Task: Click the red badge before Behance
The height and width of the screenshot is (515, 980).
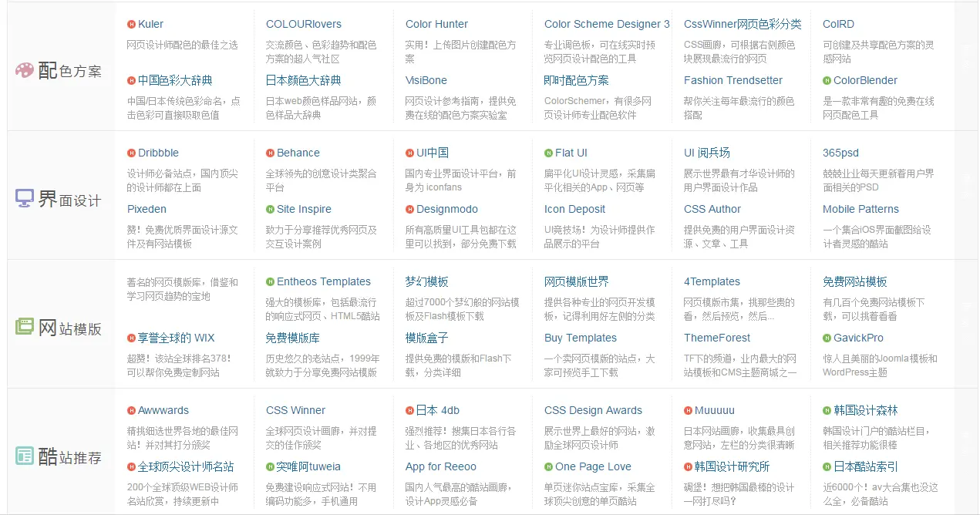Action: [270, 153]
